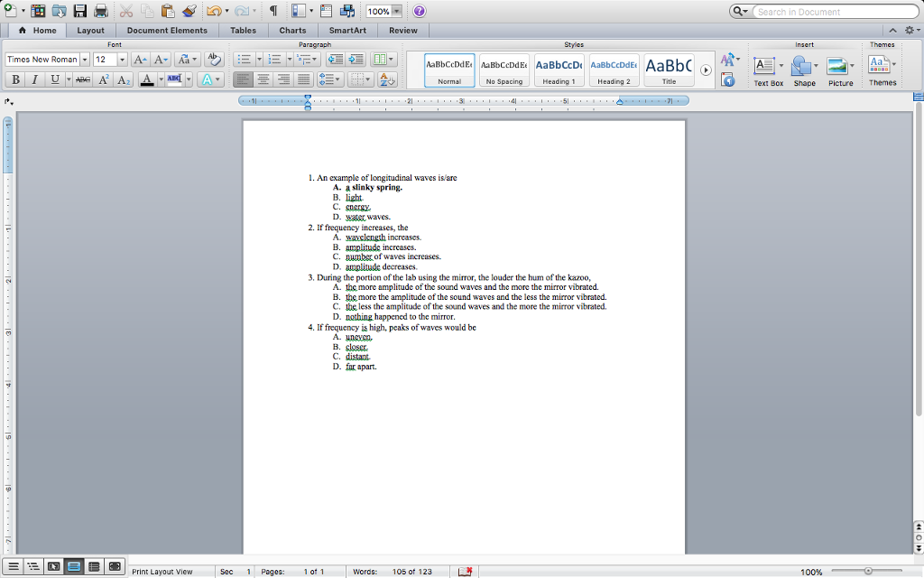This screenshot has height=578, width=924.
Task: Select the Format Painter paintbrush icon
Action: click(189, 12)
